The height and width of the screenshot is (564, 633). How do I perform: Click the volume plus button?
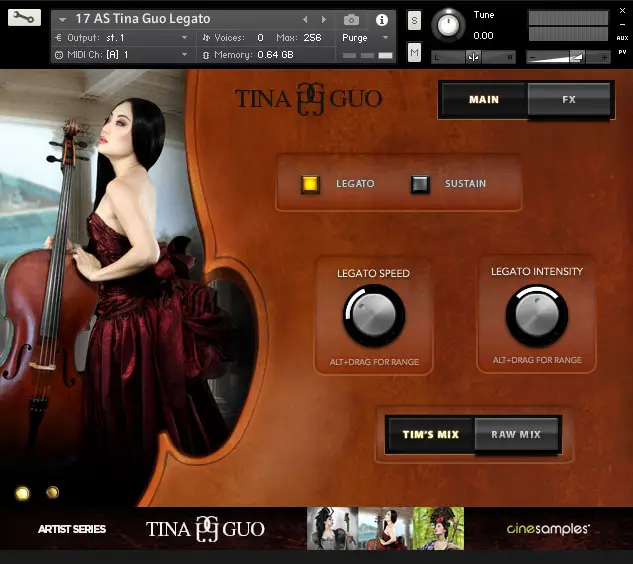[604, 58]
